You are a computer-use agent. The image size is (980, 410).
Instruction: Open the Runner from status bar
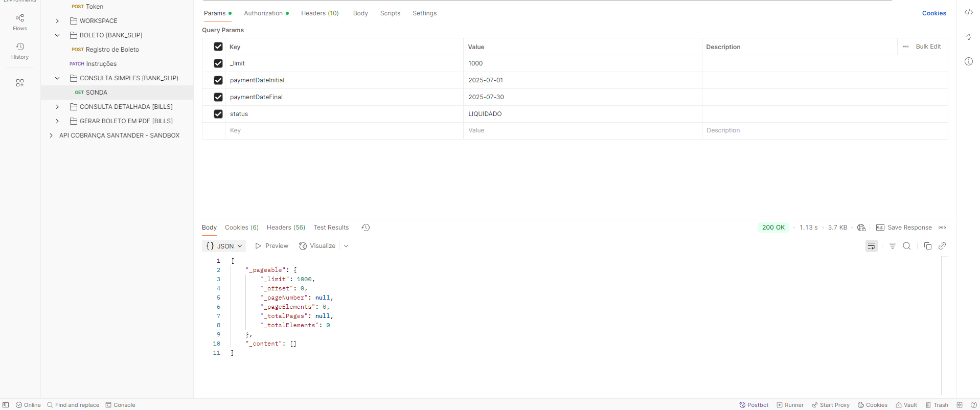click(790, 405)
